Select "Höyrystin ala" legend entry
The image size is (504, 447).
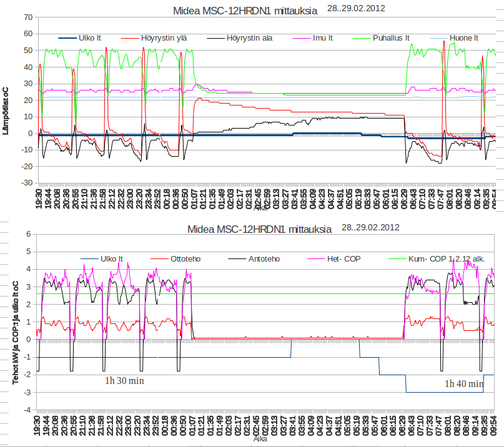click(x=249, y=39)
